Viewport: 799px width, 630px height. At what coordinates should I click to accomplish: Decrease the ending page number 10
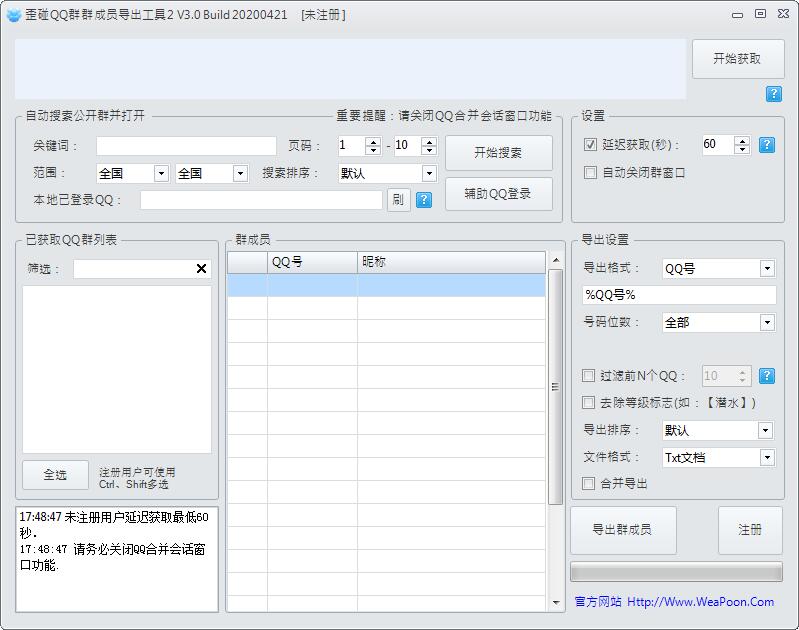(x=430, y=150)
